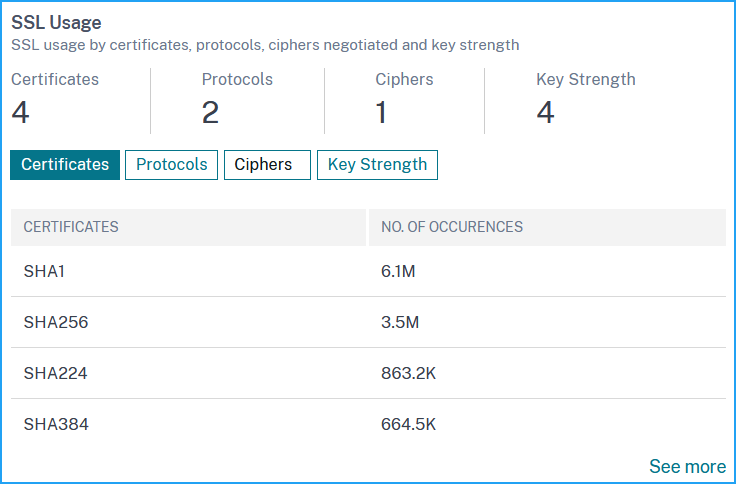Open the Protocols tab button
The image size is (736, 484).
point(171,165)
